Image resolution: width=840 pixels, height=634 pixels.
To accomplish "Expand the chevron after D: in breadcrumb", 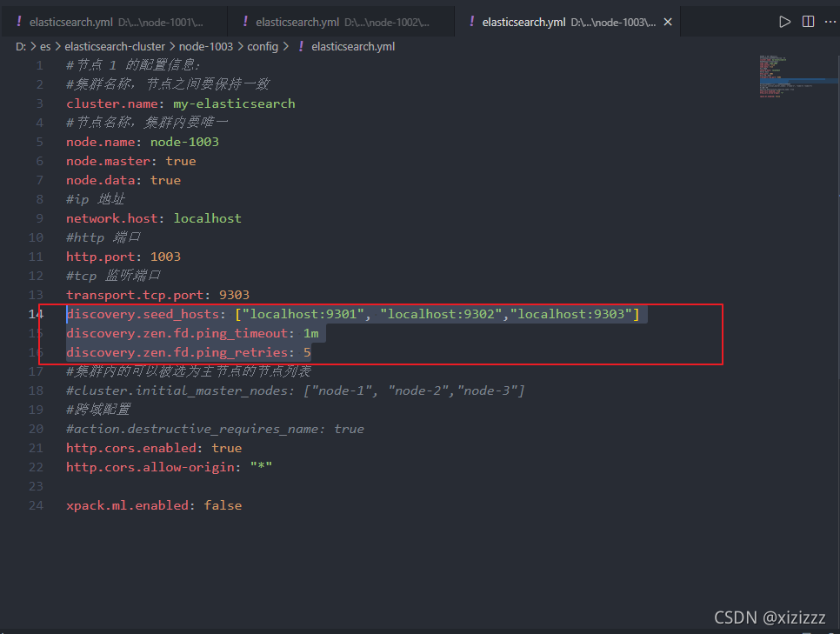I will pos(33,47).
